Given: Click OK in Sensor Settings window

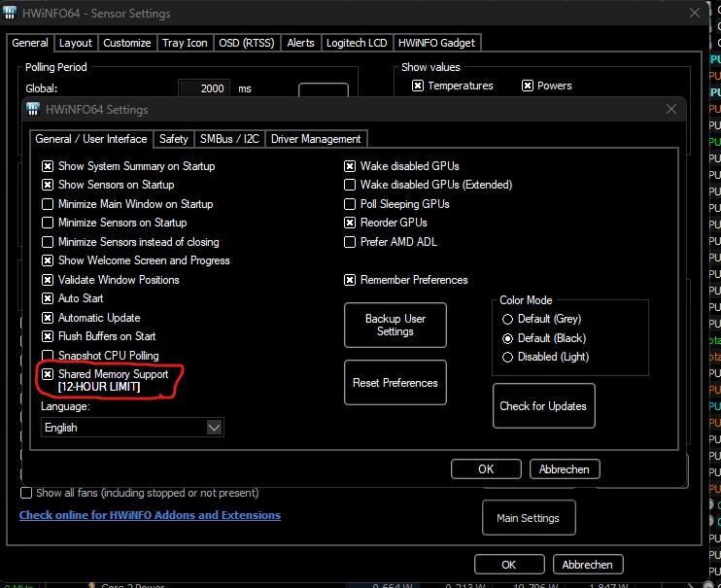Looking at the screenshot, I should coord(509,565).
